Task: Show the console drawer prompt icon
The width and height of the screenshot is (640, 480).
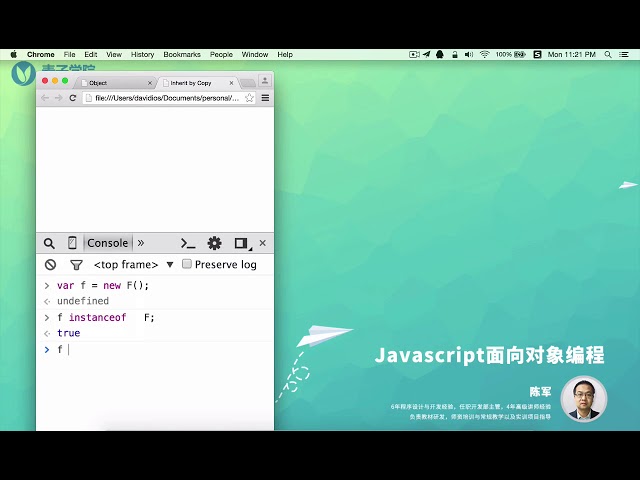Action: [188, 243]
